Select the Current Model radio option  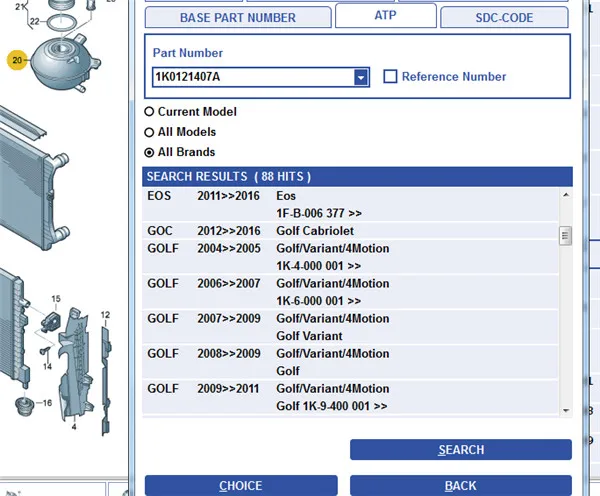(x=149, y=112)
